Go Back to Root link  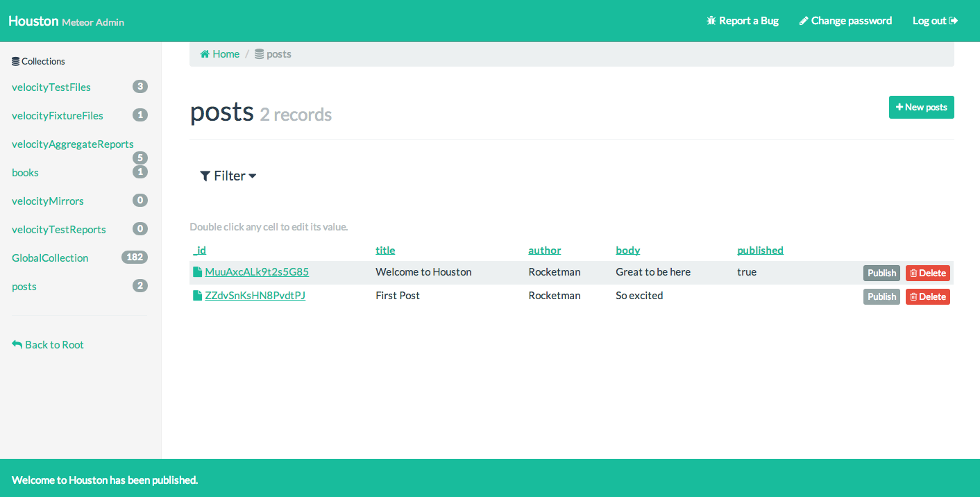tap(48, 345)
